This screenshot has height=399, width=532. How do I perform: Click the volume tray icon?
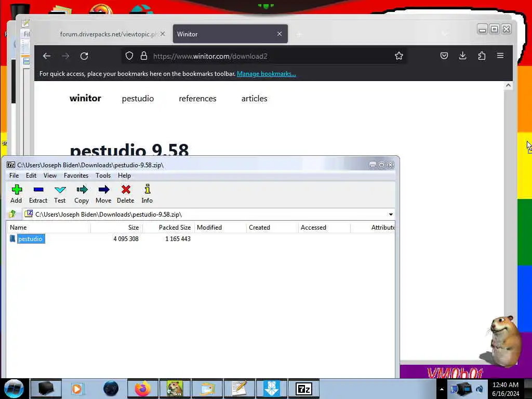point(480,389)
